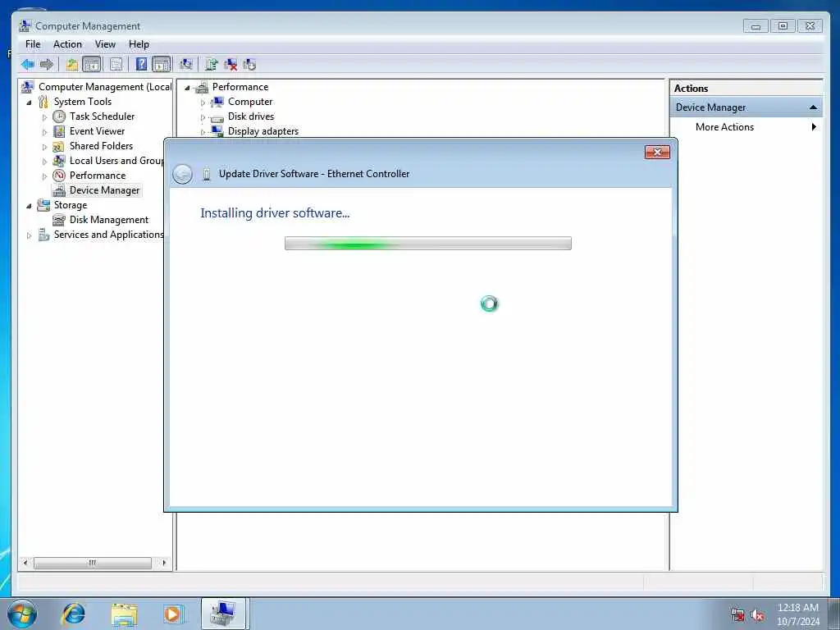Open Windows Media Player from the taskbar
This screenshot has width=840, height=630.
click(173, 614)
